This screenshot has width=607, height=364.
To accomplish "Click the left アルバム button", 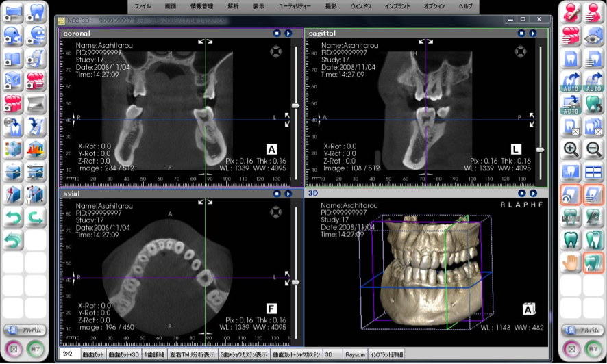I will (x=25, y=330).
